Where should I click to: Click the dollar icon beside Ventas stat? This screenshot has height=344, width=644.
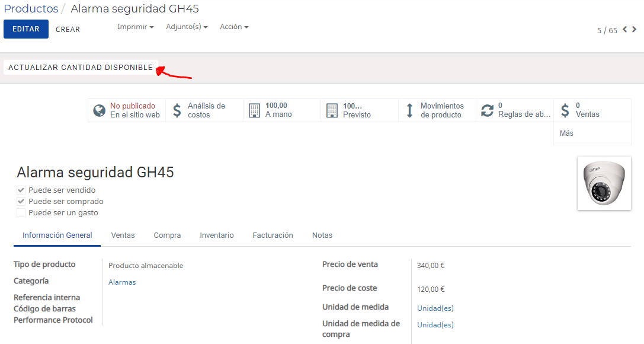click(x=565, y=110)
